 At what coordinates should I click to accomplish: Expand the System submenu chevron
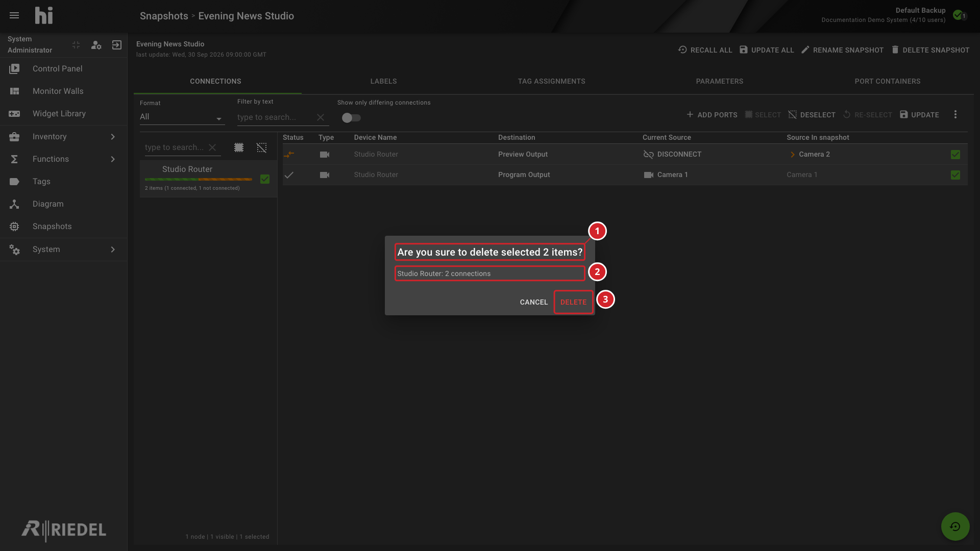(113, 249)
